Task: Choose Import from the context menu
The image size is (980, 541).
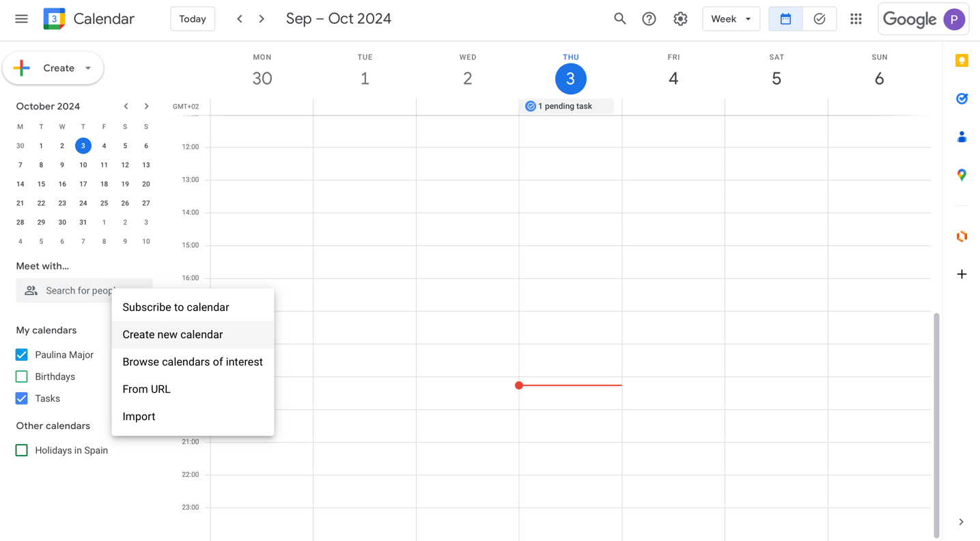Action: 139,417
